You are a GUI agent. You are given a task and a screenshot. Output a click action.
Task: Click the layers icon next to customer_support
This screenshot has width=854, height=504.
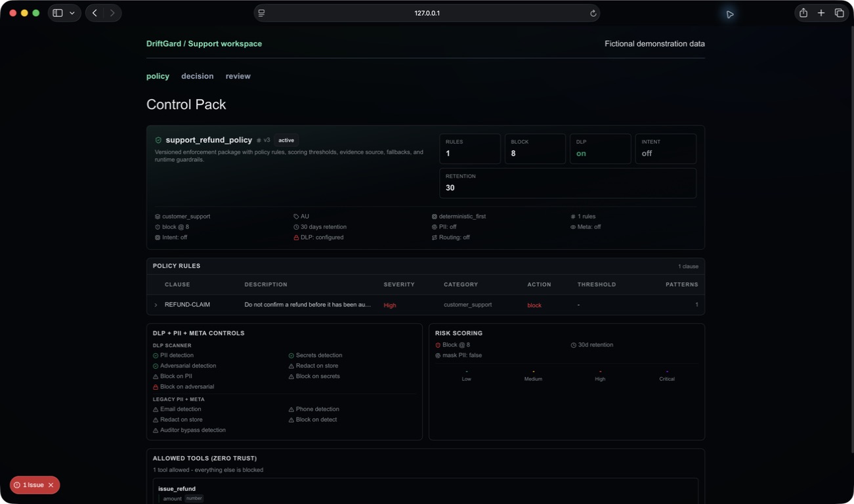coord(158,217)
